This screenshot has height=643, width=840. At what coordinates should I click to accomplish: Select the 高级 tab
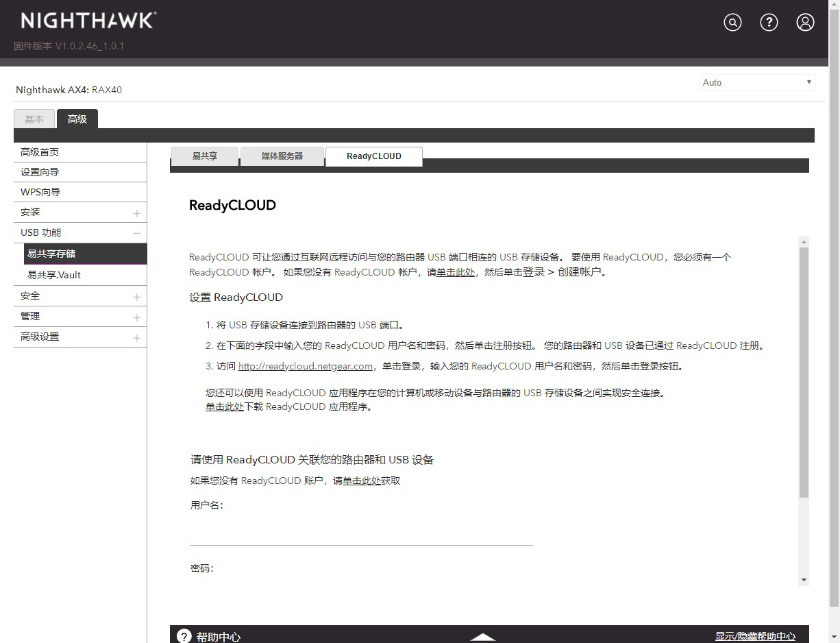coord(77,119)
